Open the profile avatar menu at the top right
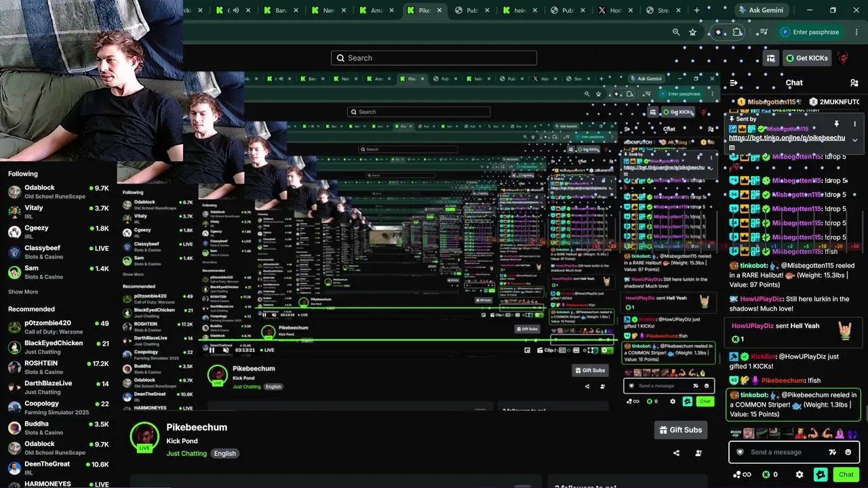The width and height of the screenshot is (868, 488). (x=843, y=58)
